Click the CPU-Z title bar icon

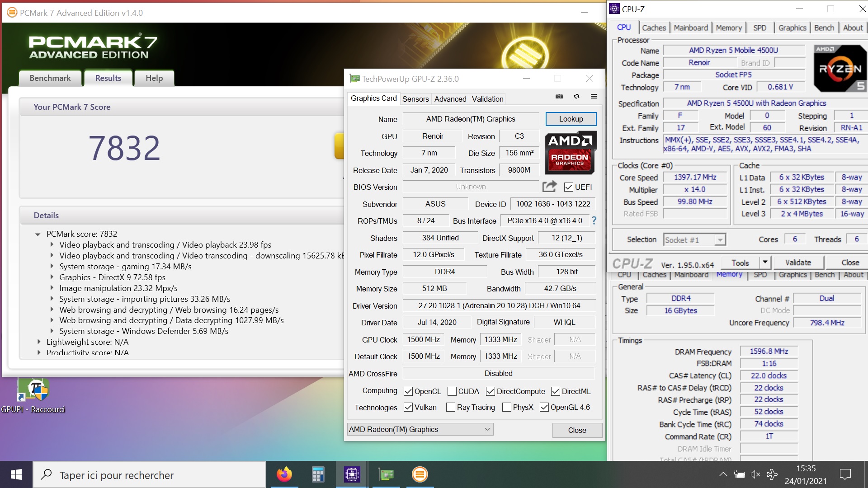614,9
